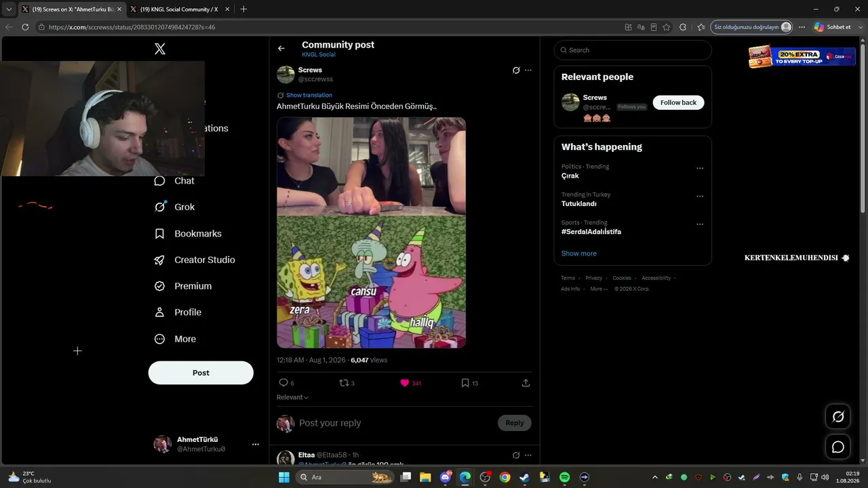Close the KNGL Social Community tab
The height and width of the screenshot is (488, 868).
tap(226, 9)
